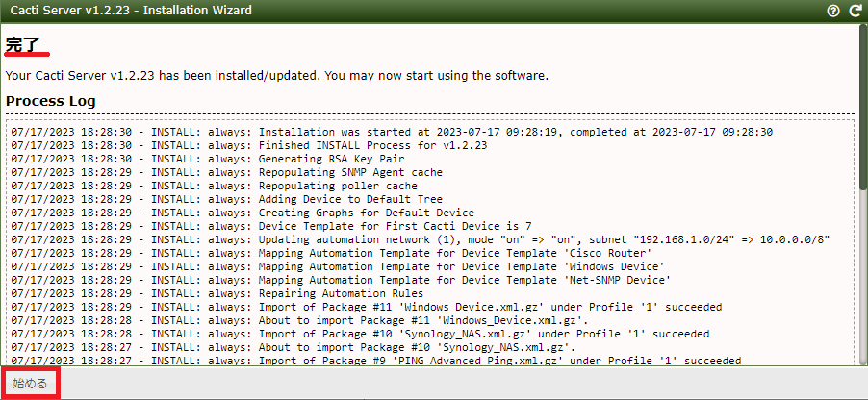Screen dimensions: 868x400
Task: Click the 'Adding Device to Default Tree' line
Action: (x=226, y=199)
